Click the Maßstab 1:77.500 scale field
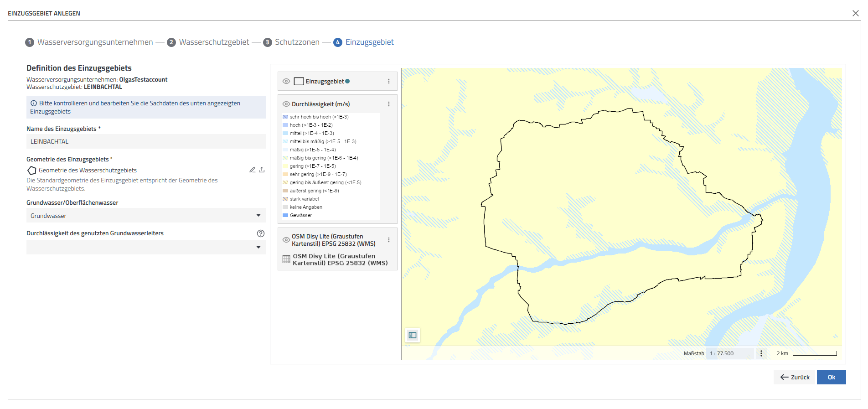The width and height of the screenshot is (868, 409). (x=729, y=353)
